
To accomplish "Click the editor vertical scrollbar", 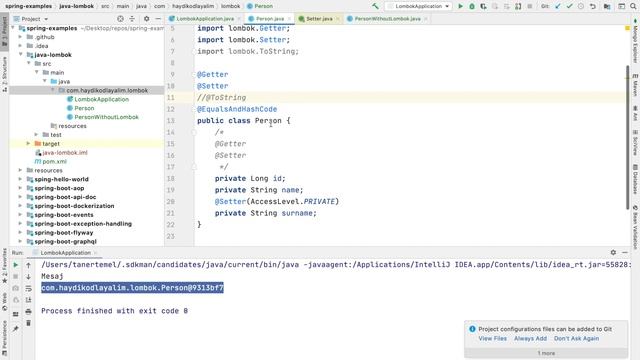I will pyautogui.click(x=627, y=138).
